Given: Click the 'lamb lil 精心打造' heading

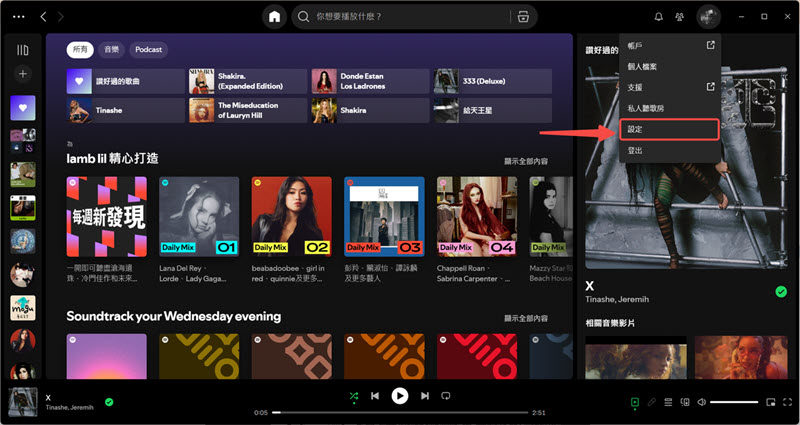Looking at the screenshot, I should pyautogui.click(x=112, y=159).
